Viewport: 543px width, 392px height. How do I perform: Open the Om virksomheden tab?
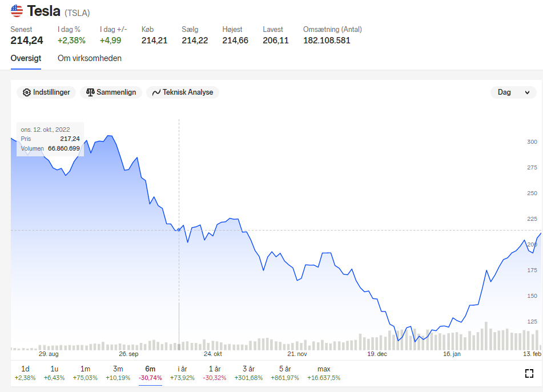pos(90,58)
